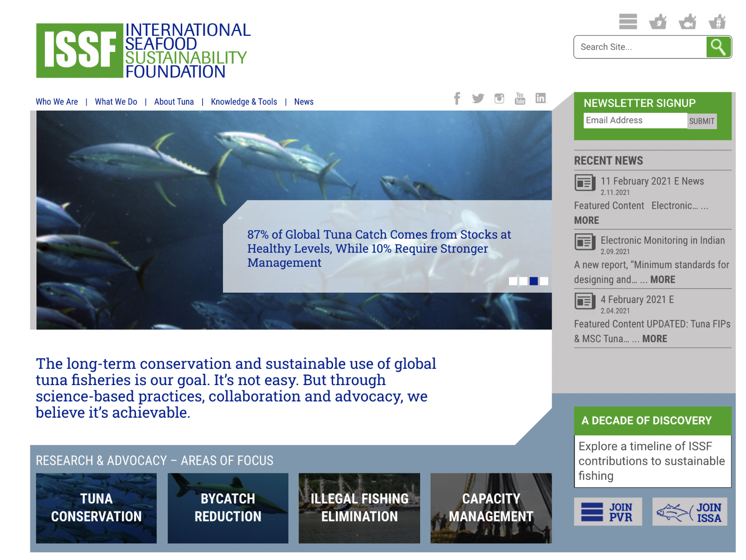
Task: Open the About Tuna menu
Action: 174,102
